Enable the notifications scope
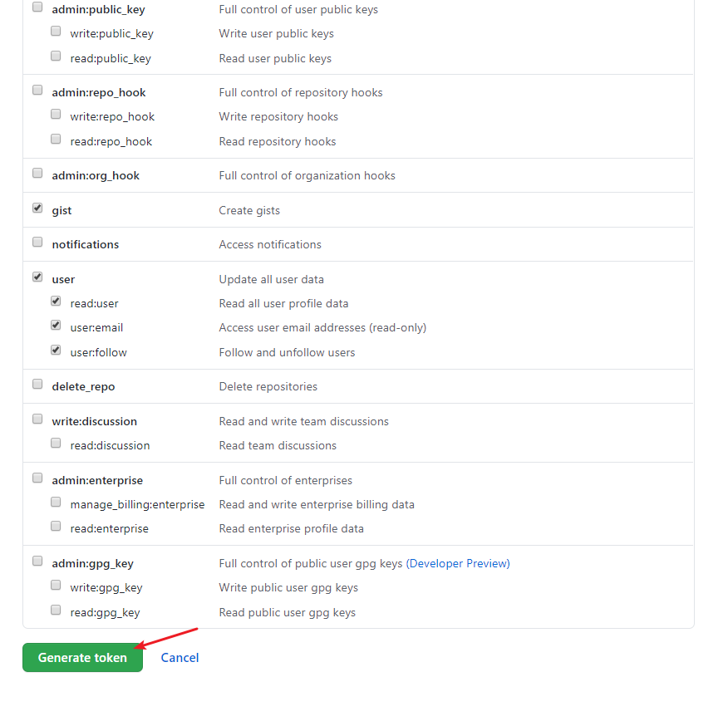 coord(37,242)
